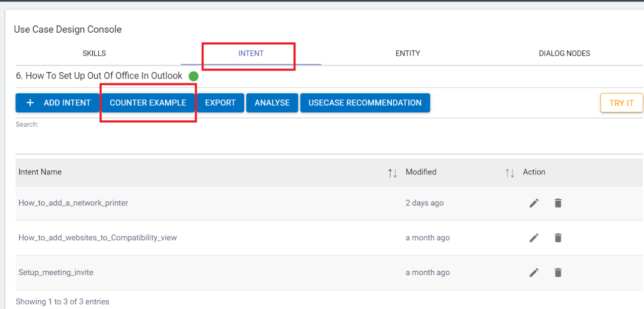
Task: Toggle sorting on the Action column
Action: tap(509, 172)
